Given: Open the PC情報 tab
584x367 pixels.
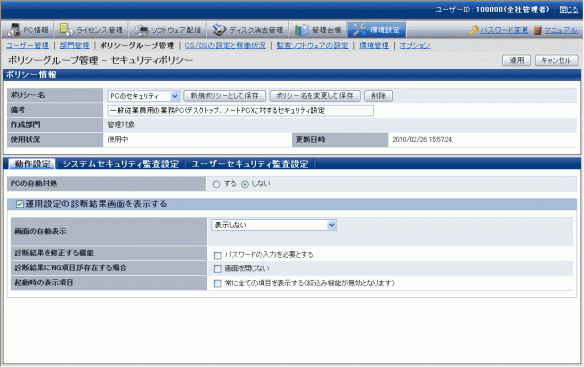Looking at the screenshot, I should (28, 30).
